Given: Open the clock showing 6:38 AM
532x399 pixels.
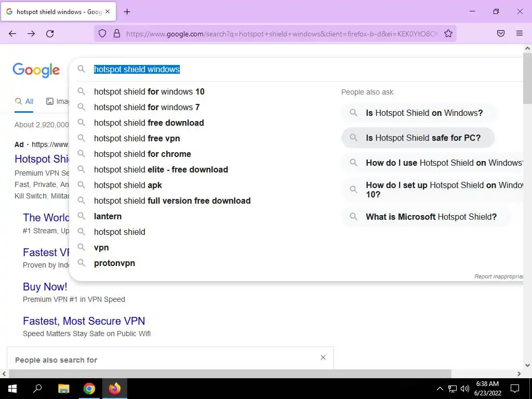Looking at the screenshot, I should coord(487,389).
